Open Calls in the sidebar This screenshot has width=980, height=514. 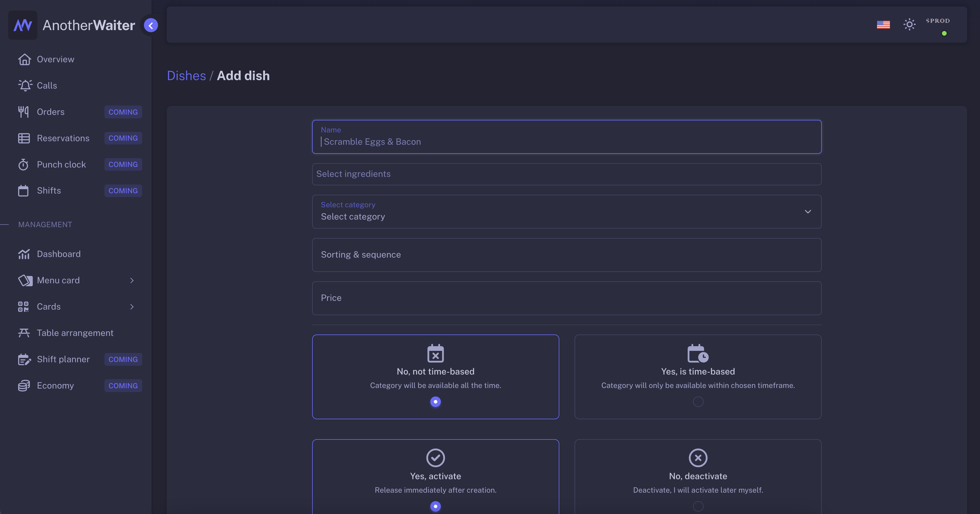(47, 86)
